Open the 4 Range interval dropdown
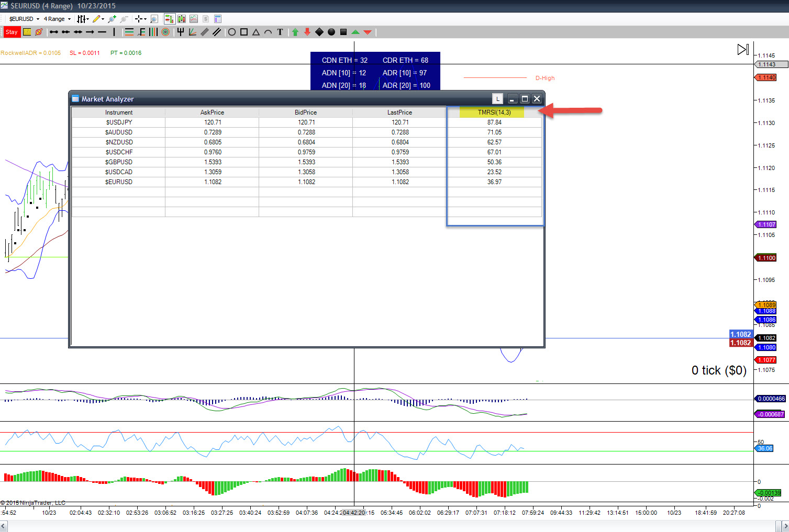The height and width of the screenshot is (532, 789). (57, 19)
